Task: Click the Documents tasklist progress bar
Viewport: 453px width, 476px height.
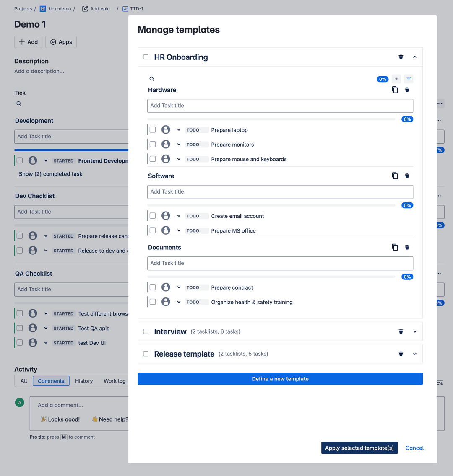Action: [x=271, y=277]
